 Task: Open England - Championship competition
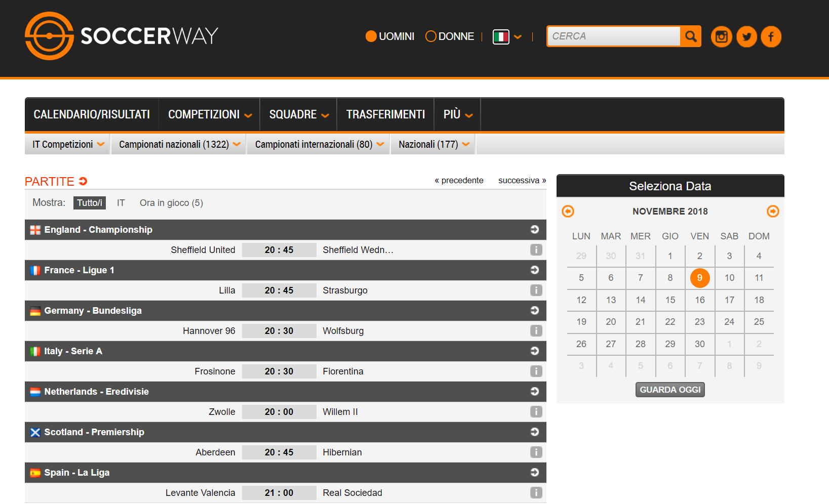point(98,229)
